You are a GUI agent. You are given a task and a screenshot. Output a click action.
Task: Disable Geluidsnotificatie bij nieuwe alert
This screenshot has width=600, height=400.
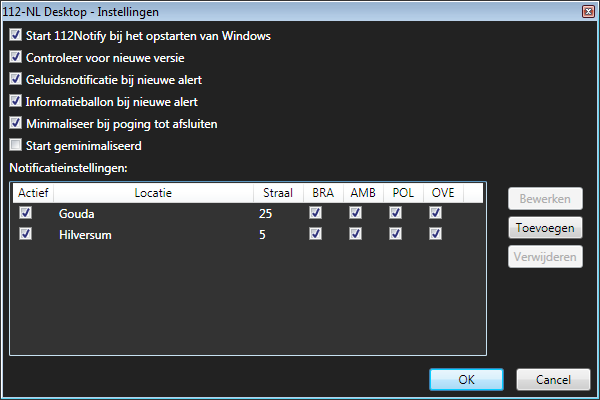tap(16, 79)
